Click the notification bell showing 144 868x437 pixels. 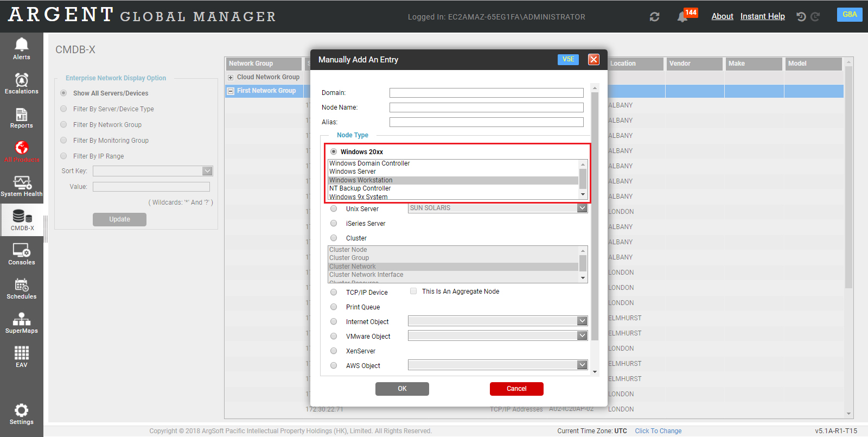(x=682, y=17)
